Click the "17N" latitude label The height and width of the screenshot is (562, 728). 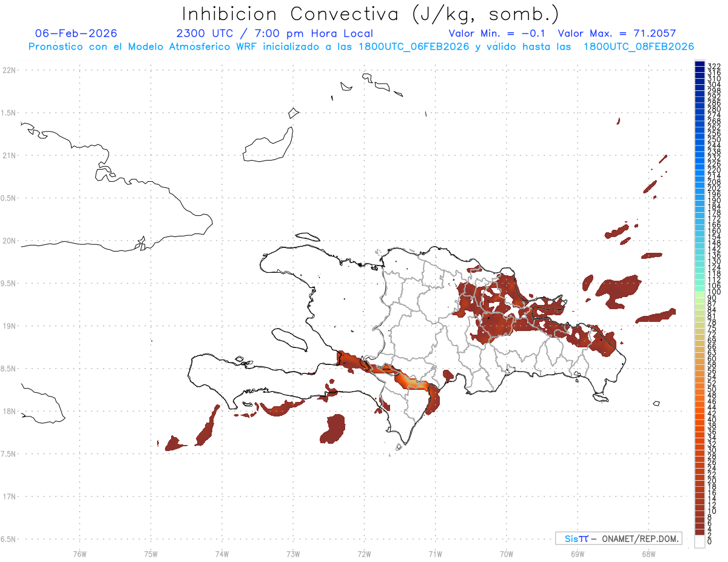click(9, 497)
